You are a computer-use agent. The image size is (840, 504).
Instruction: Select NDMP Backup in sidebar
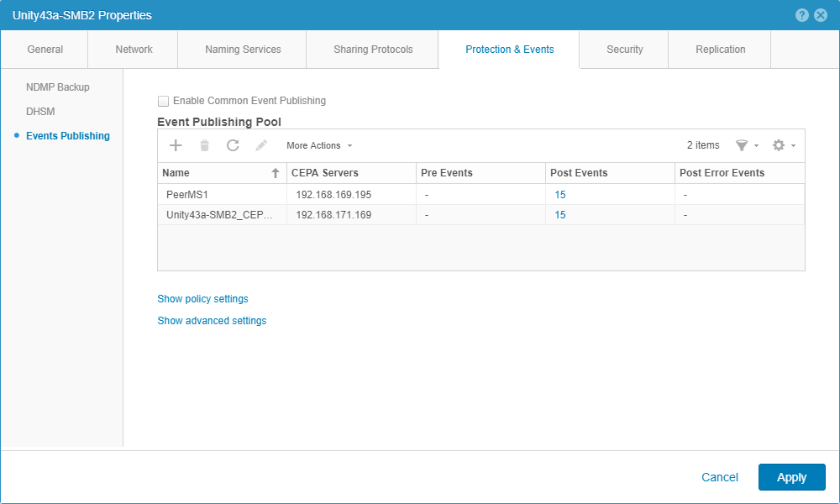coord(57,87)
